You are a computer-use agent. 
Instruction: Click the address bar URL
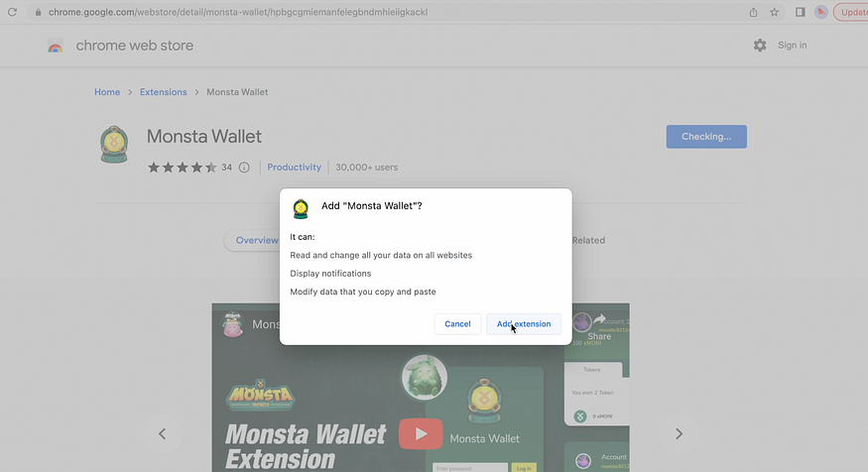238,12
